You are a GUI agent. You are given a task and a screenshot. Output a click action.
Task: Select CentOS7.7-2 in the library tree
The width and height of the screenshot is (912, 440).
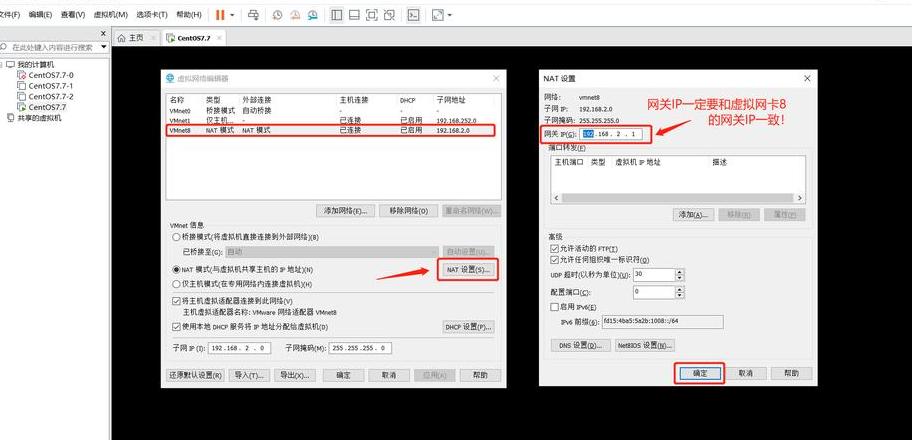[45, 96]
